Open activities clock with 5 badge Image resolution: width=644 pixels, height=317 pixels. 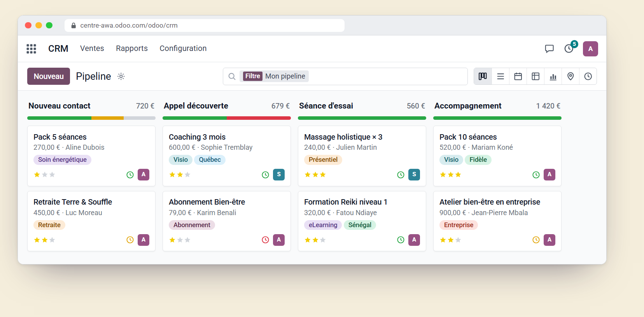[569, 48]
